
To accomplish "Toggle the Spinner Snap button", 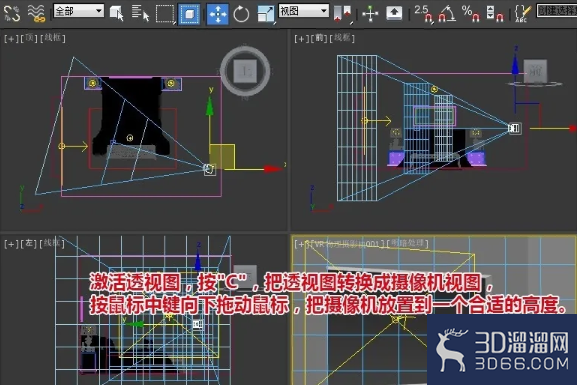I will (495, 13).
